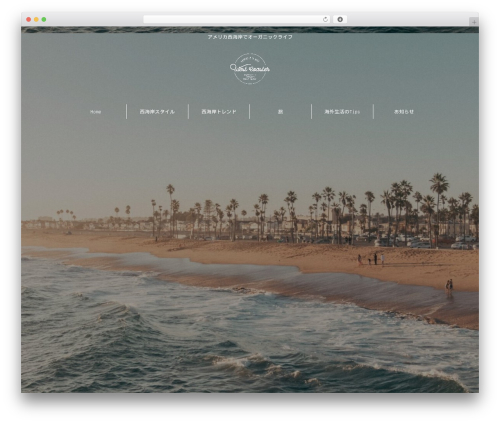The height and width of the screenshot is (423, 500).
Task: Open the お知らせ menu item
Action: pos(404,112)
